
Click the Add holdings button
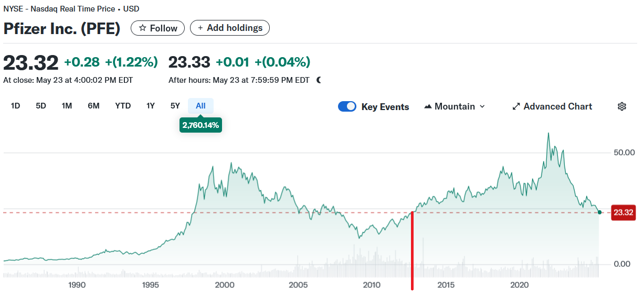pyautogui.click(x=230, y=28)
